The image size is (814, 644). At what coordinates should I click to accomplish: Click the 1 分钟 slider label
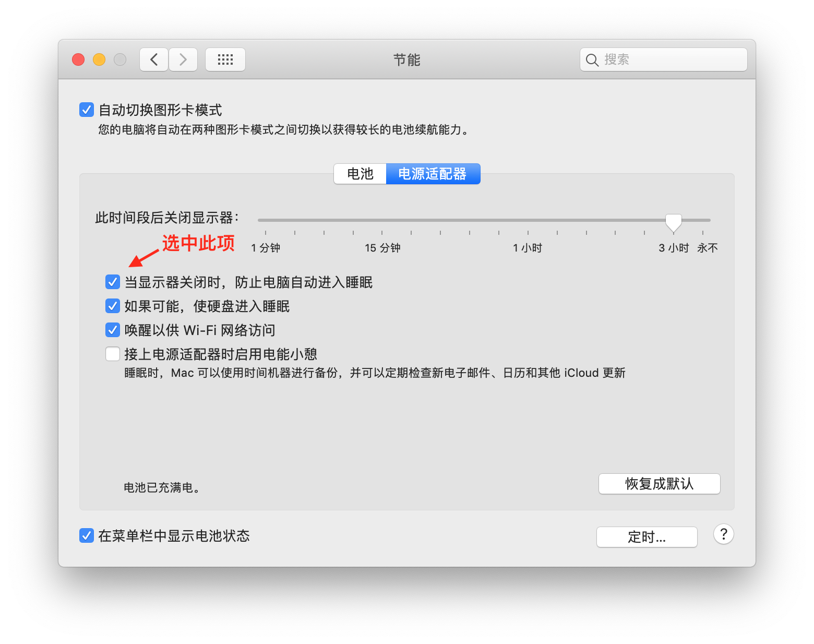tap(266, 248)
